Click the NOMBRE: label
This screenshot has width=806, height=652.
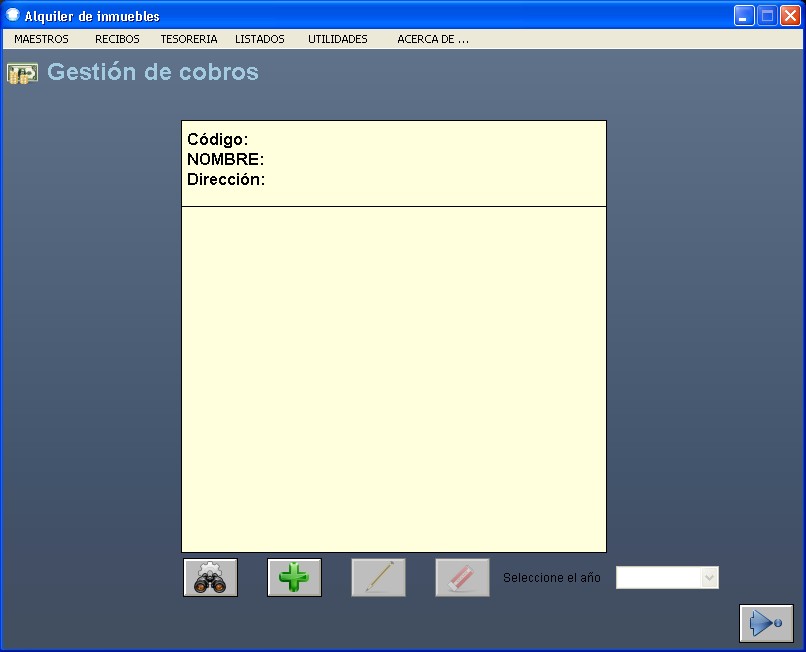(x=225, y=159)
